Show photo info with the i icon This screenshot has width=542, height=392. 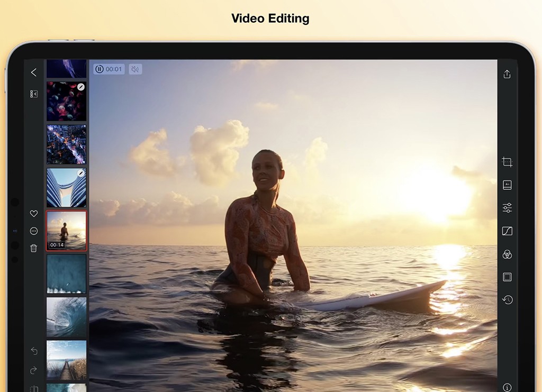coord(507,388)
